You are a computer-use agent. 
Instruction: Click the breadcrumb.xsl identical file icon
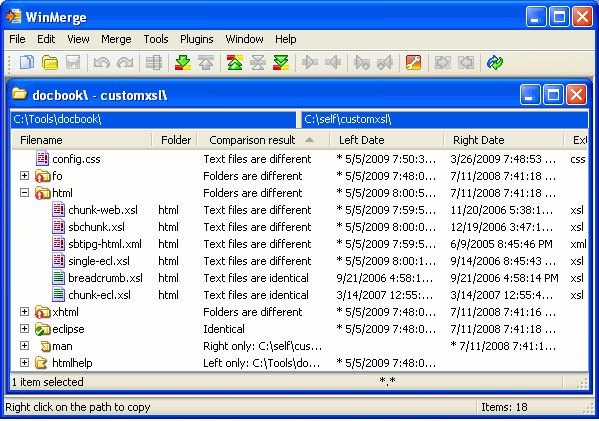[58, 277]
